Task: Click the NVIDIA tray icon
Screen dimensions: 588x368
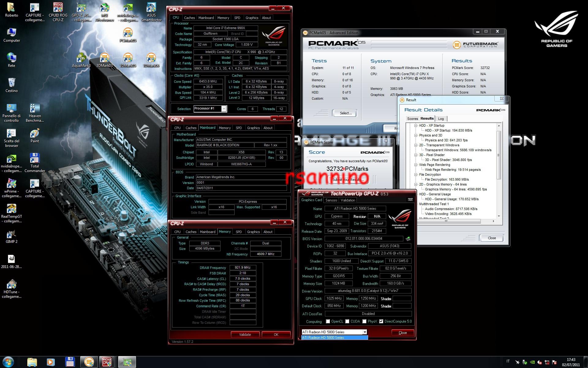Action: tap(533, 362)
